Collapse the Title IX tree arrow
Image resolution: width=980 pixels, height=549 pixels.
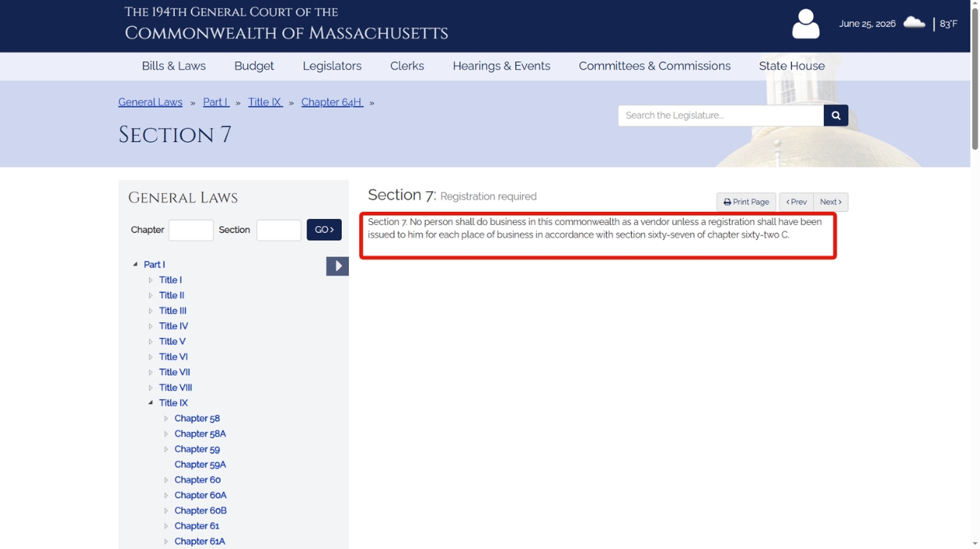pyautogui.click(x=151, y=403)
